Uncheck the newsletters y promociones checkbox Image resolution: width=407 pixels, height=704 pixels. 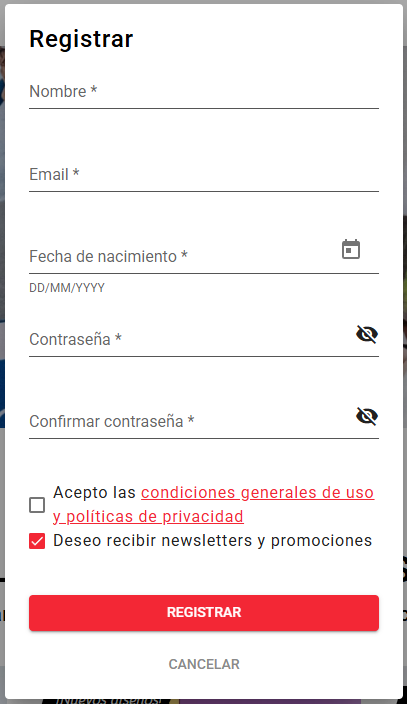pos(37,541)
